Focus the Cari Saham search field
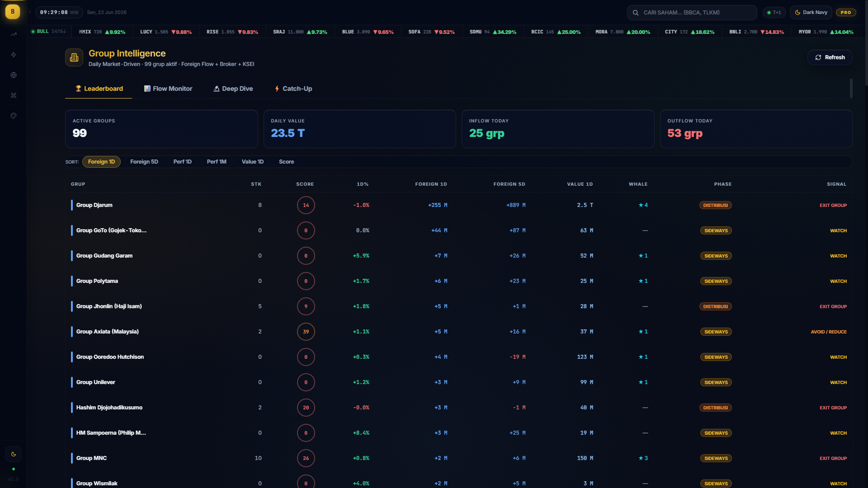This screenshot has height=488, width=868. click(692, 13)
